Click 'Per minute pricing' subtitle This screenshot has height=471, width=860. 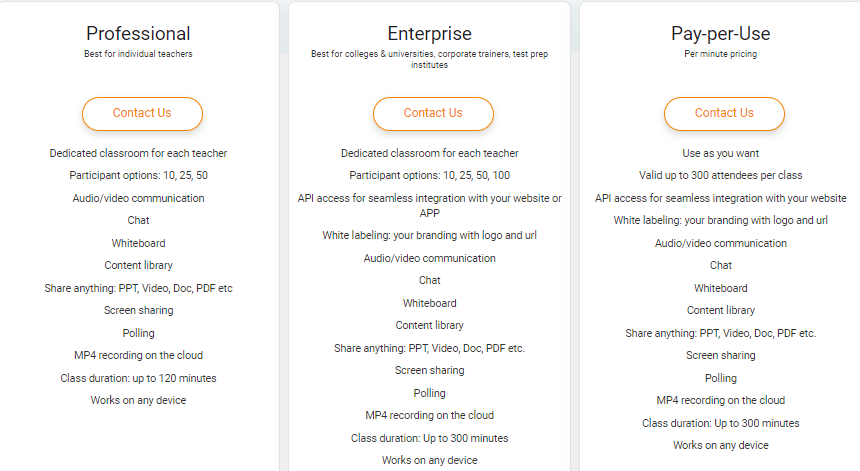coord(721,54)
